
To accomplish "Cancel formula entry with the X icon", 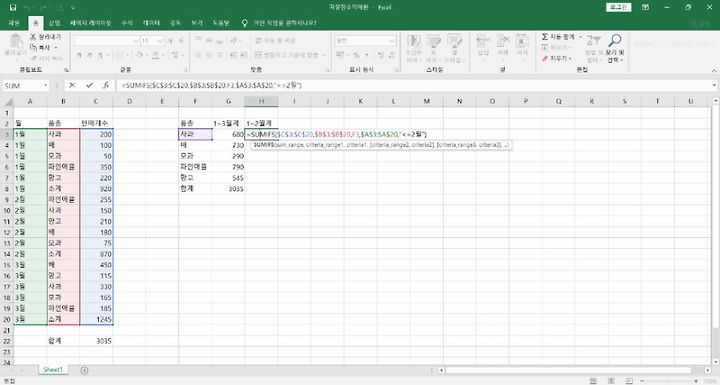I will pos(72,85).
